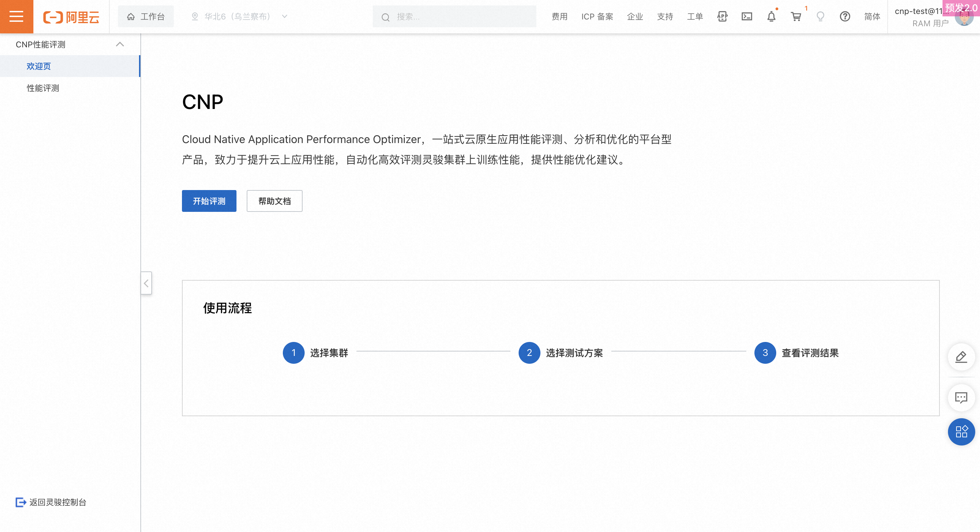980x532 pixels.
Task: Click the edit feedback floating icon
Action: tap(961, 357)
